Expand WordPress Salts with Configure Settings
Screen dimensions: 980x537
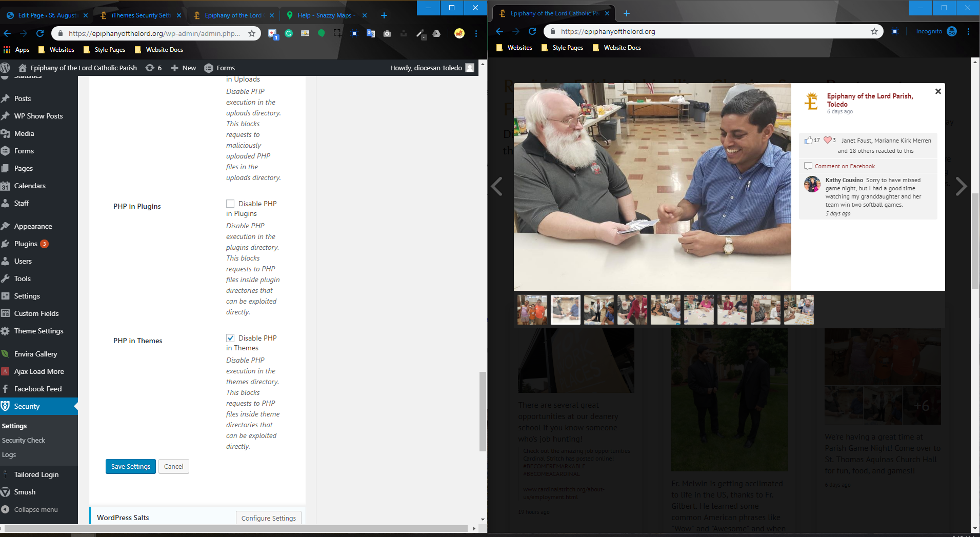(268, 518)
